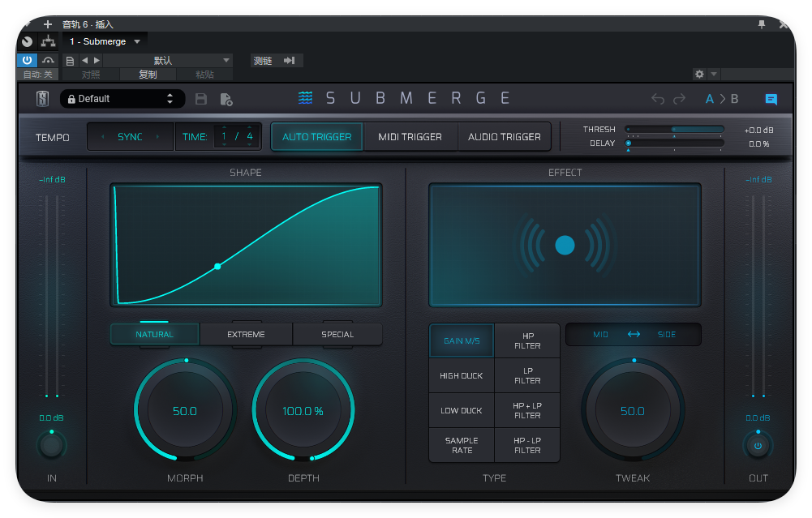Select MIDI TRIGGER mode
This screenshot has width=812, height=518.
pyautogui.click(x=410, y=137)
